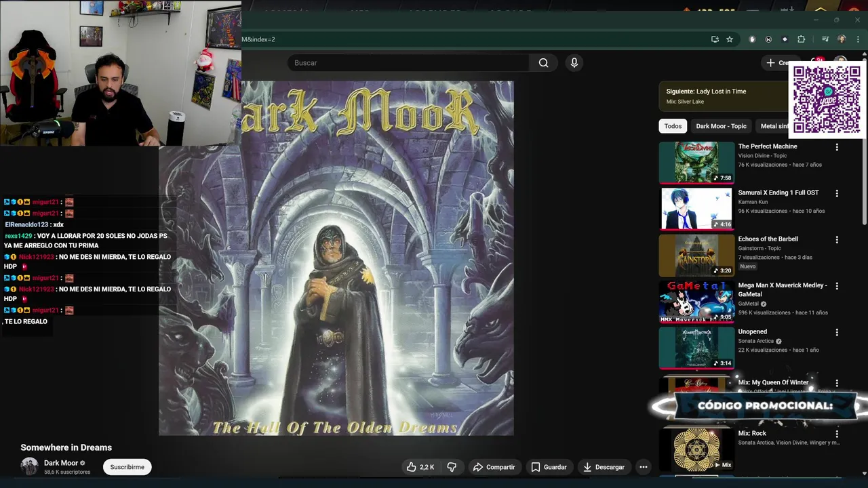Click Somewhere in Dreams video title
This screenshot has height=488, width=868.
click(66, 447)
